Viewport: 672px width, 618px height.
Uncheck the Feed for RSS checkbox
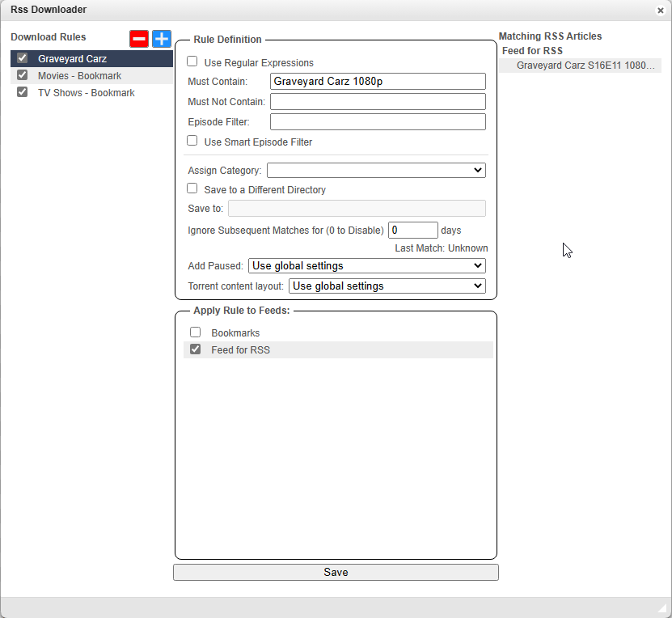(195, 349)
